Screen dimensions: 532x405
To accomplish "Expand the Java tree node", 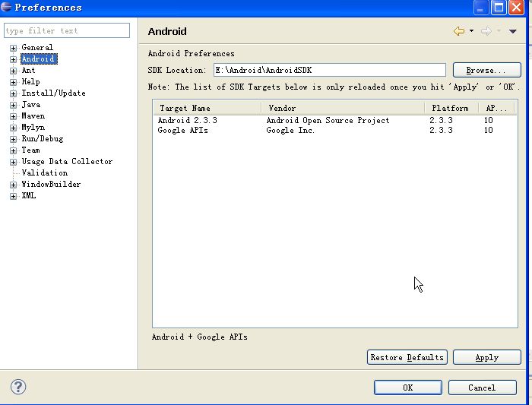I will point(13,105).
